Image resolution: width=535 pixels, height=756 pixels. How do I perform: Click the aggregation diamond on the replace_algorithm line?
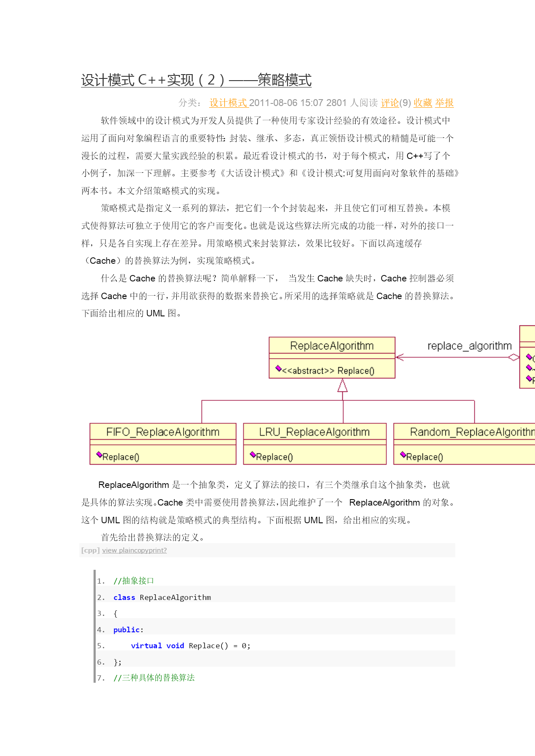pos(514,357)
